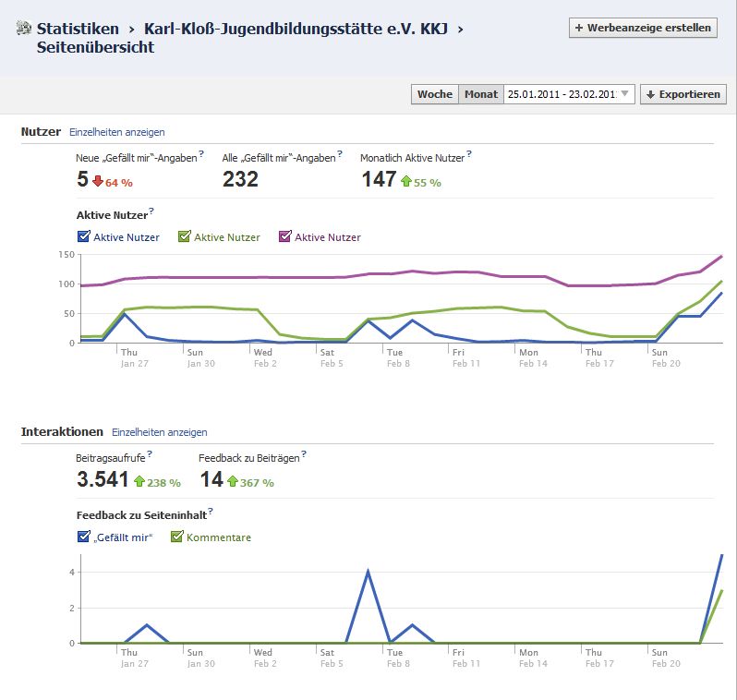Toggle the purple Aktive Nutzer checkbox
This screenshot has width=737, height=700.
284,237
